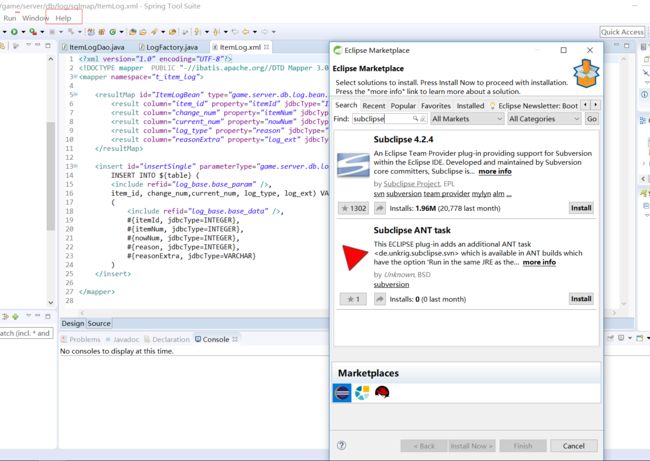Click the Back navigation arrow icon
The height and width of the screenshot is (461, 650).
[x=245, y=32]
